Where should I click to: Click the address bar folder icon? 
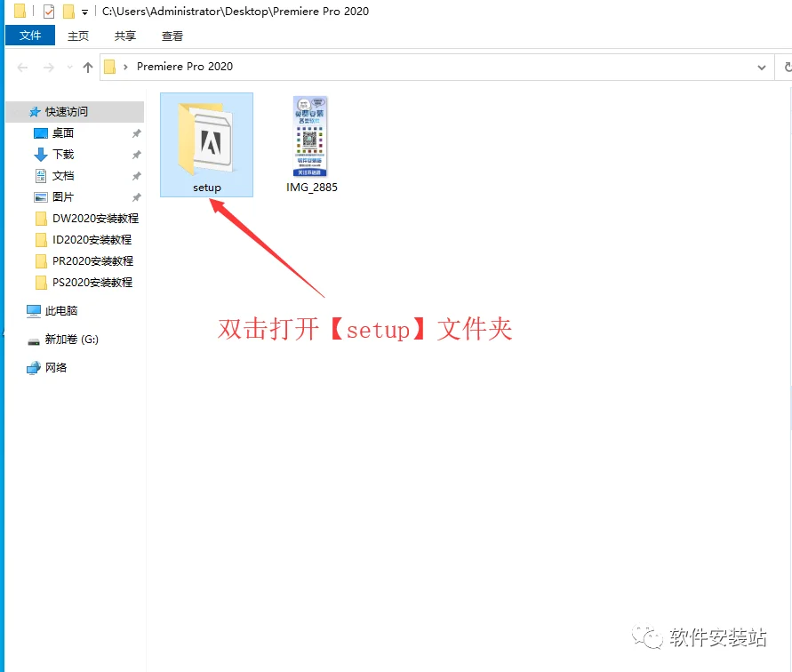(109, 67)
